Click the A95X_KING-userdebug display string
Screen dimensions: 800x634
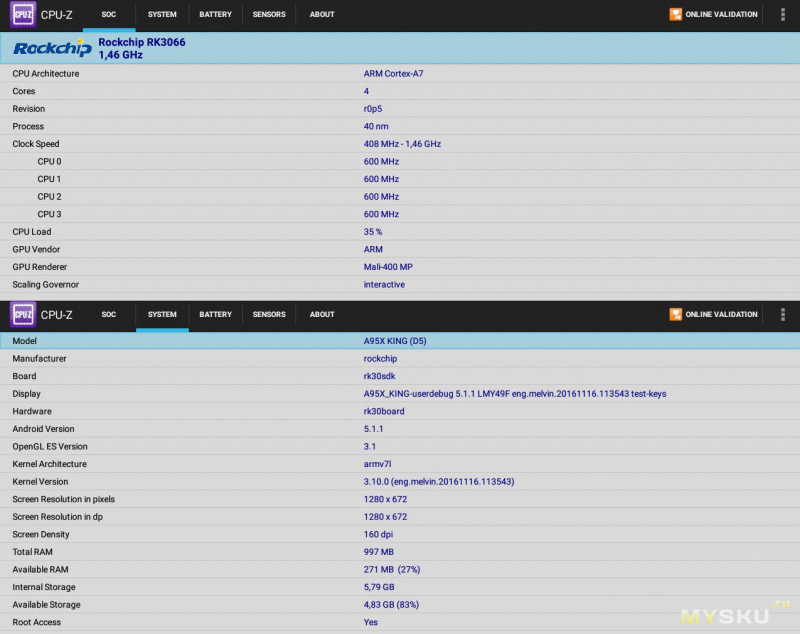(x=515, y=394)
